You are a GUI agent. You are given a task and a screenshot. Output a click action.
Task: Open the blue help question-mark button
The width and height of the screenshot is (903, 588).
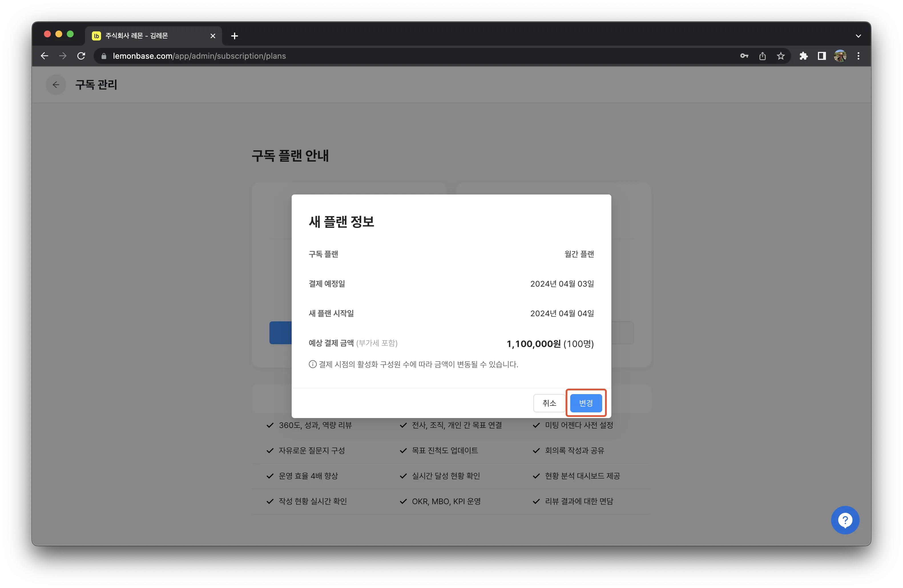[x=845, y=520]
